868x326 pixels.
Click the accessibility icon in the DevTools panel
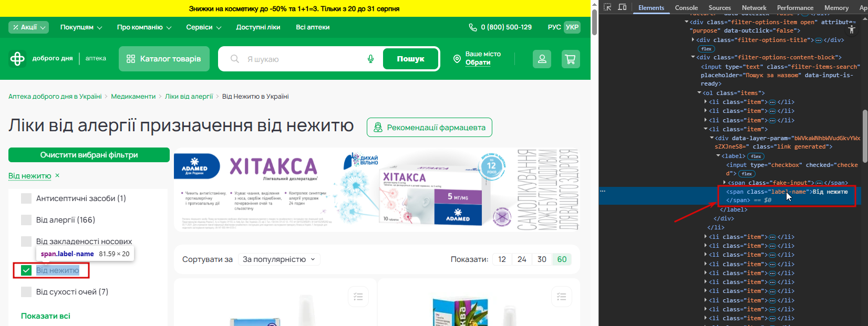852,29
